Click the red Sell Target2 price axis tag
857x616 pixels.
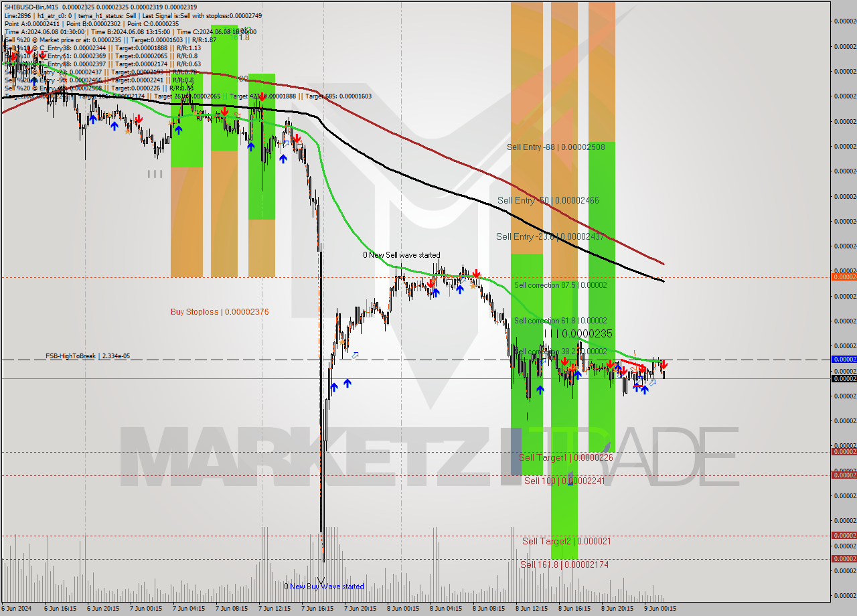coord(844,536)
